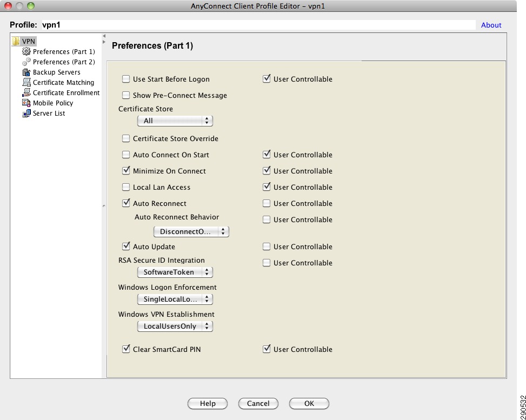This screenshot has width=526, height=420.
Task: Click the green zoom window button
Action: [30, 6]
